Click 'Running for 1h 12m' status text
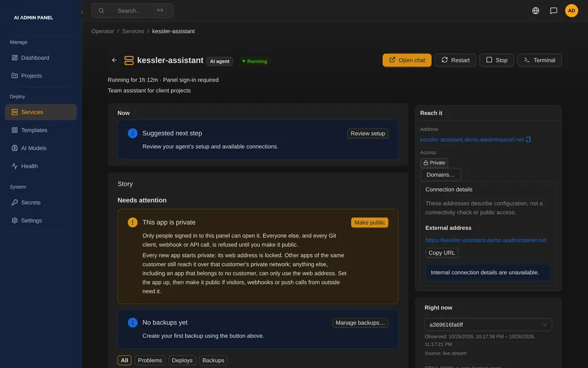The height and width of the screenshot is (368, 588). point(133,80)
